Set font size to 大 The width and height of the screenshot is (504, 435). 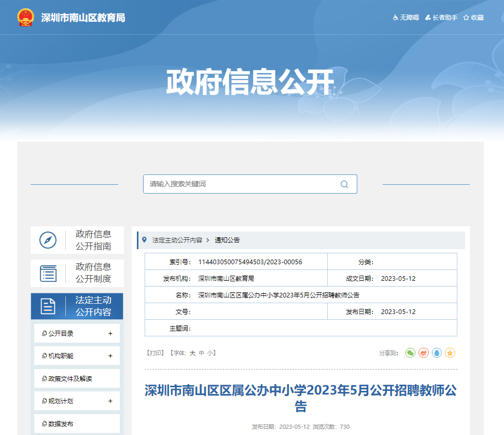coord(192,353)
